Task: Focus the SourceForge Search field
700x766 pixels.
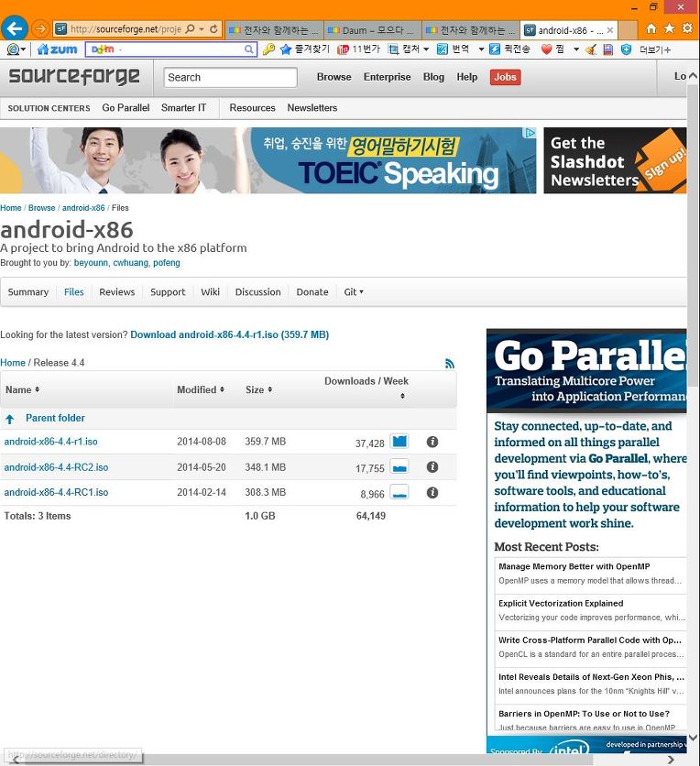Action: 230,77
